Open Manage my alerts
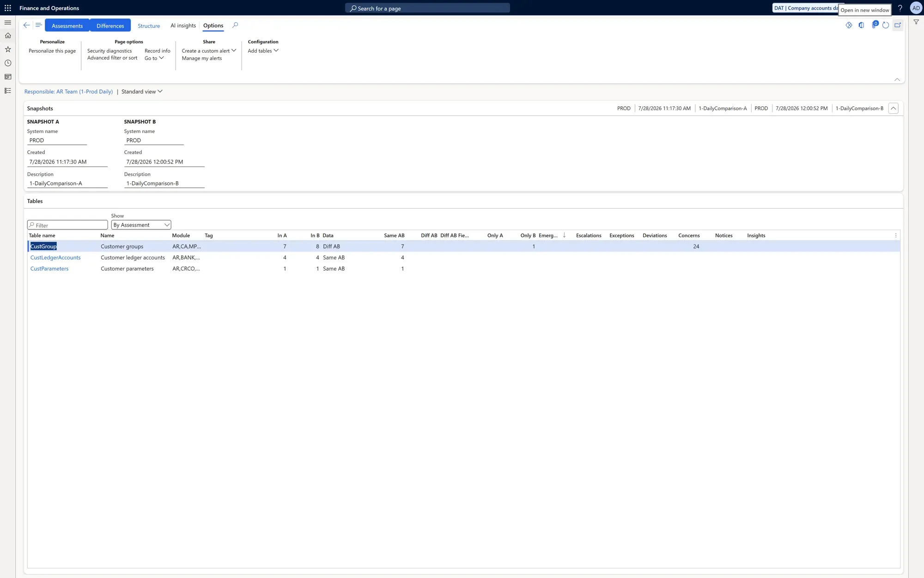 (x=202, y=58)
